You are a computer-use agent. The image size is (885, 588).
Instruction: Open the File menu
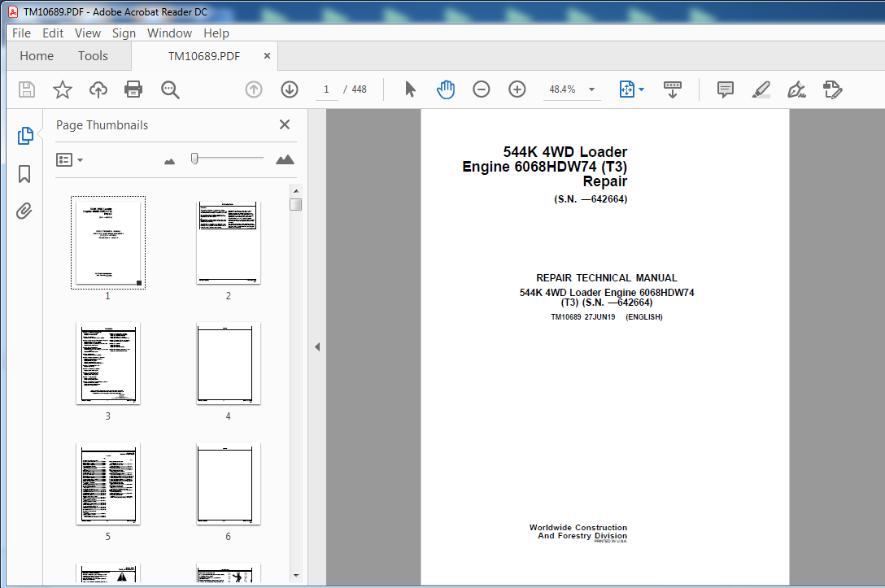coord(21,33)
